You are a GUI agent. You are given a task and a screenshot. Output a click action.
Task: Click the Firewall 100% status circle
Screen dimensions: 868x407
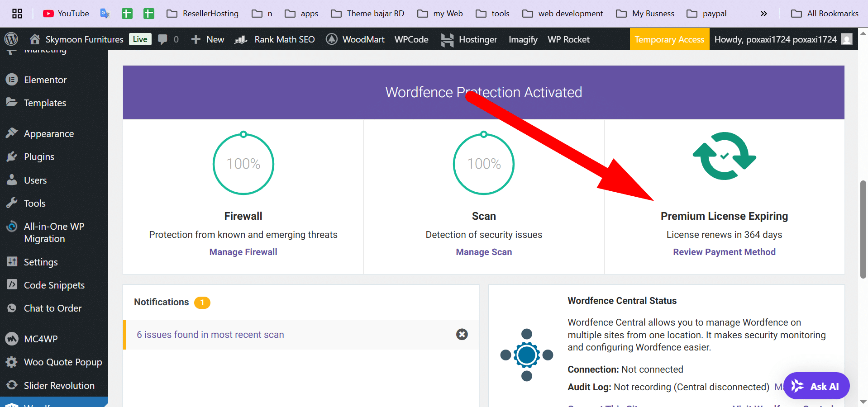pos(243,163)
